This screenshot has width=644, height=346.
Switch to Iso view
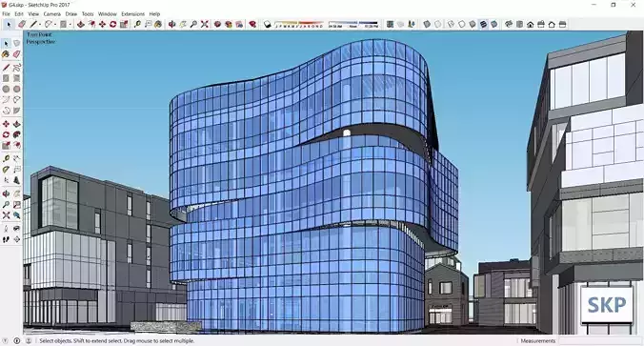[x=509, y=25]
